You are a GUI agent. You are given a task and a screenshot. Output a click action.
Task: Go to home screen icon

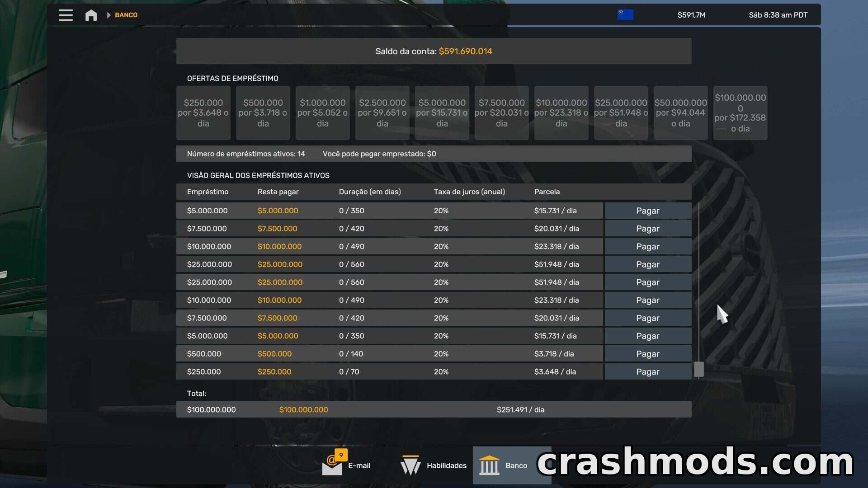[x=91, y=15]
